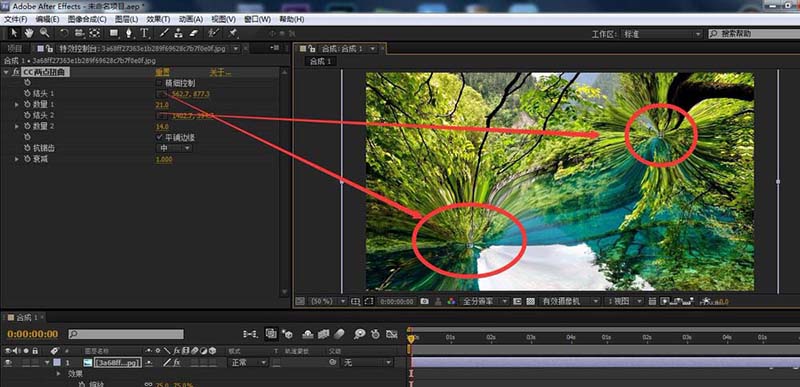
Task: Toggle the 精细控制 checkbox
Action: coord(159,83)
